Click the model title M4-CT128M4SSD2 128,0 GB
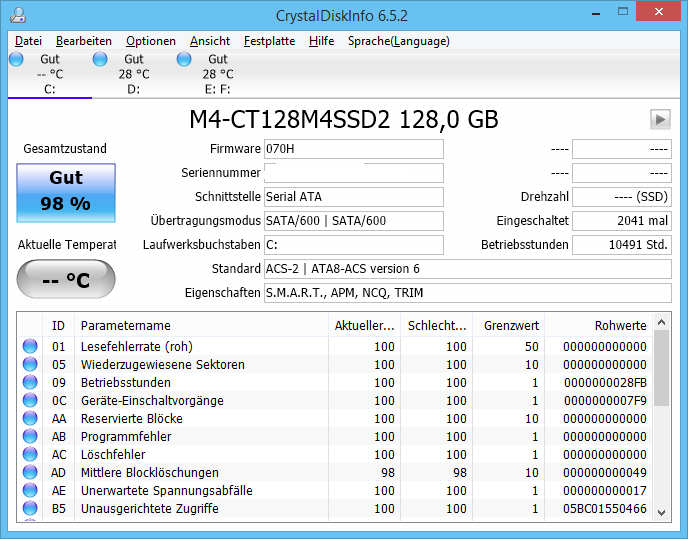 [x=344, y=119]
